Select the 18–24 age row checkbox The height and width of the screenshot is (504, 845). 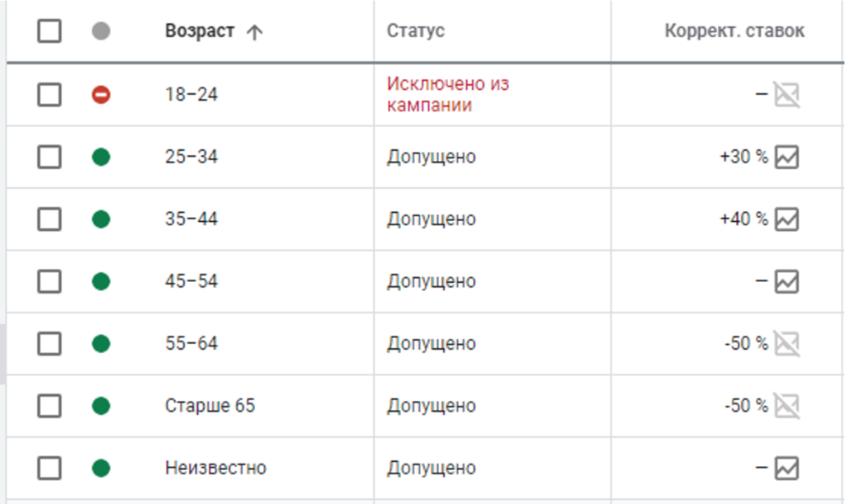(x=50, y=95)
